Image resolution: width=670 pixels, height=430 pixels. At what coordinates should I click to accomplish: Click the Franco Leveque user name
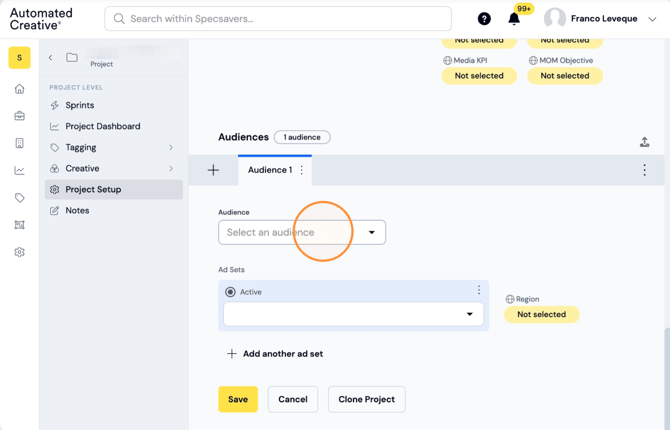(x=604, y=19)
